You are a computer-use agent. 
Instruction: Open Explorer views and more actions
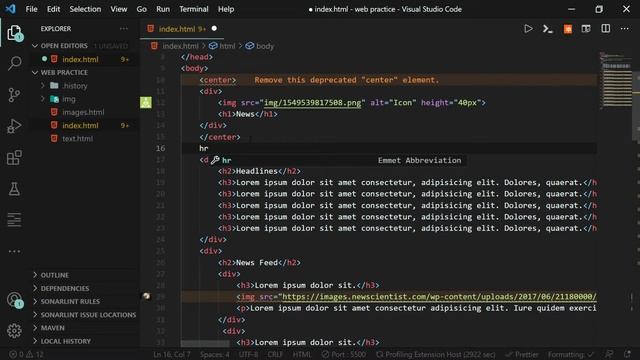[124, 29]
